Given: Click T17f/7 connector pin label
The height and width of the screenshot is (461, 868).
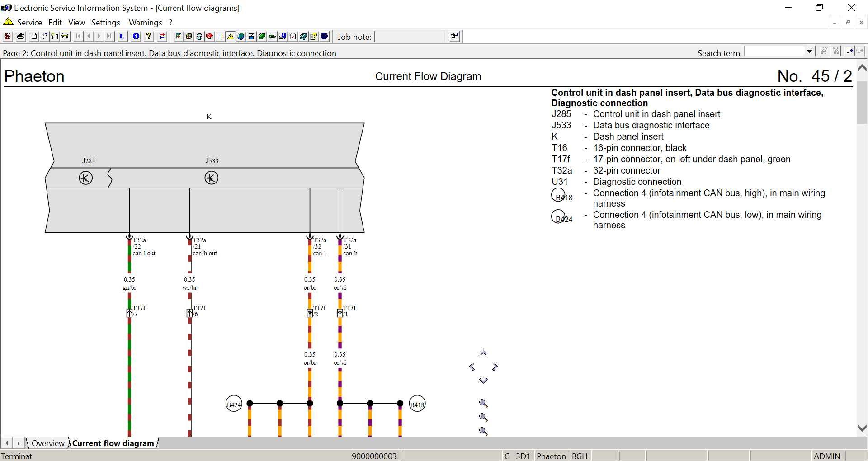Looking at the screenshot, I should (x=139, y=311).
